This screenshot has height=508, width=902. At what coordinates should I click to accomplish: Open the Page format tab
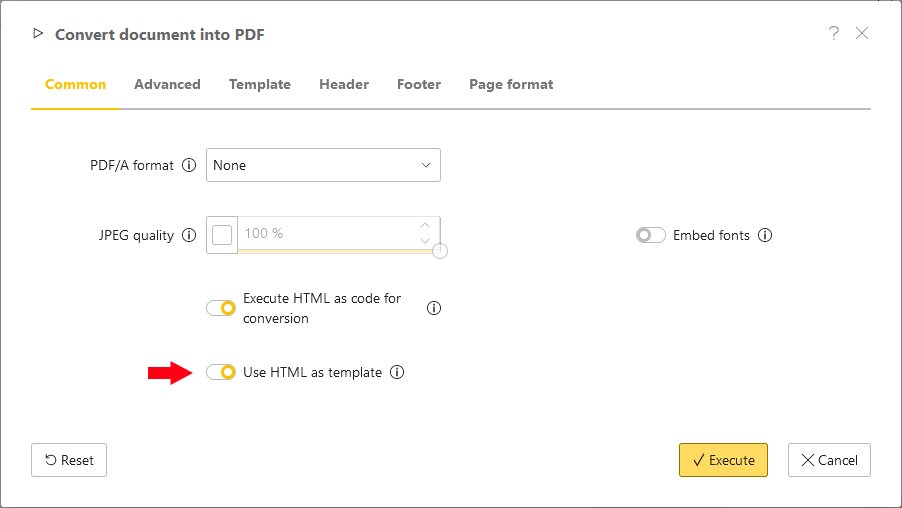coord(511,85)
